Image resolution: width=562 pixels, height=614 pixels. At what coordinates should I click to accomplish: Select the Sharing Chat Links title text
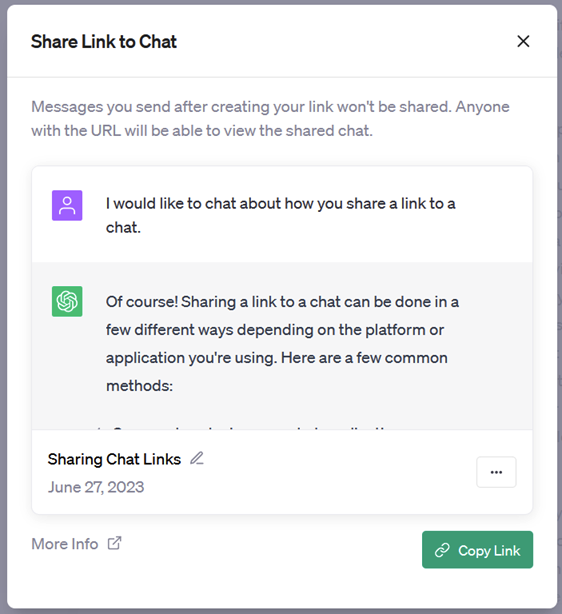tap(114, 459)
